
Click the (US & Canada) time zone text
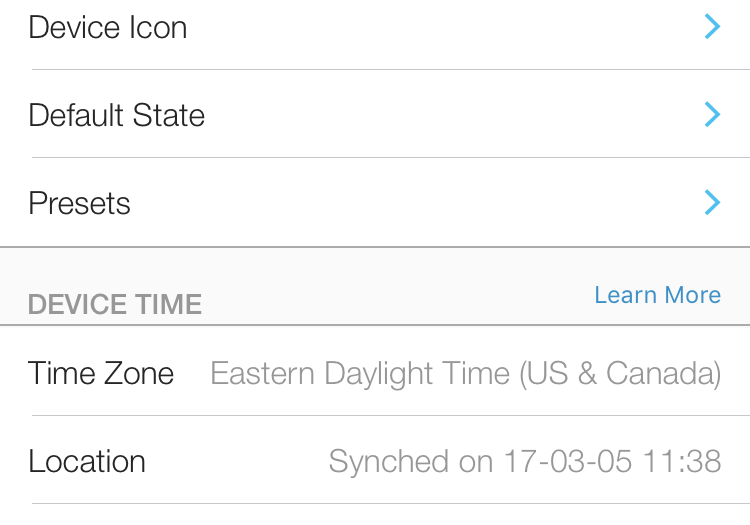620,373
